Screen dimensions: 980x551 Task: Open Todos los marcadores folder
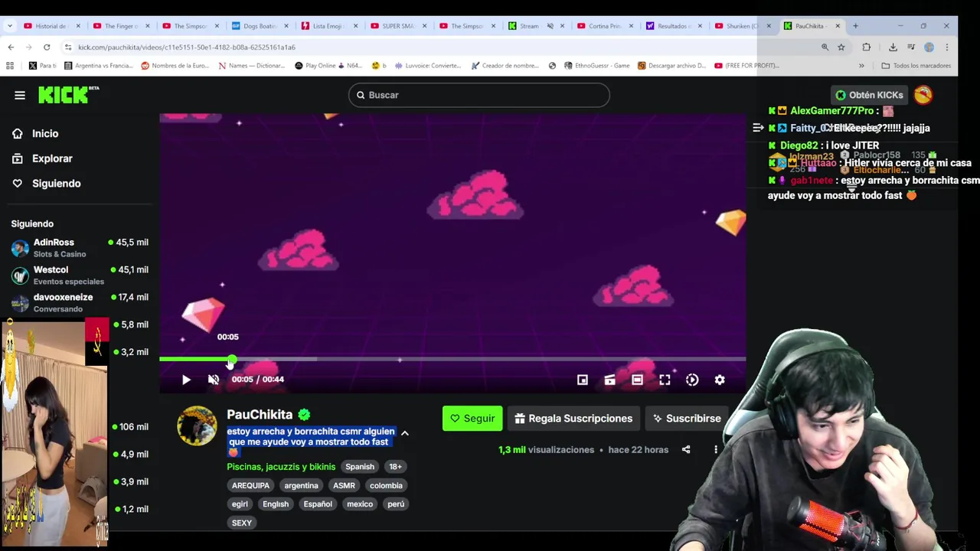(916, 66)
